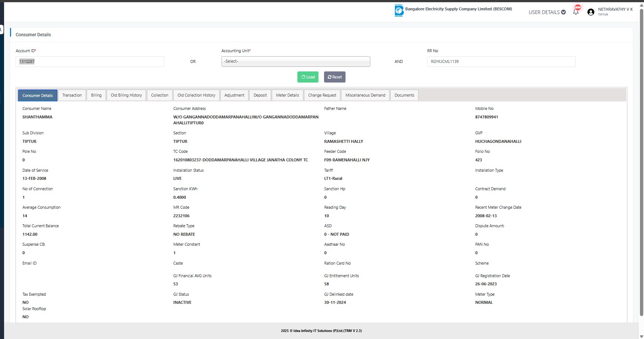This screenshot has width=644, height=339.
Task: Open the notifications bell icon
Action: pyautogui.click(x=576, y=11)
